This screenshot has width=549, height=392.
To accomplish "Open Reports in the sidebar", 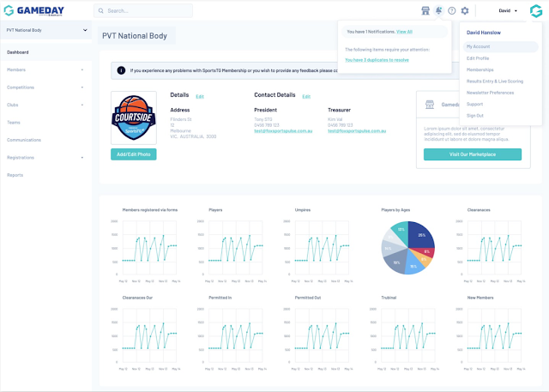I will coord(15,175).
